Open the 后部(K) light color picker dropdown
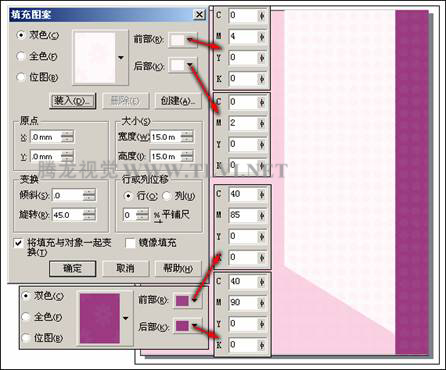The width and height of the screenshot is (446, 370). tap(183, 66)
